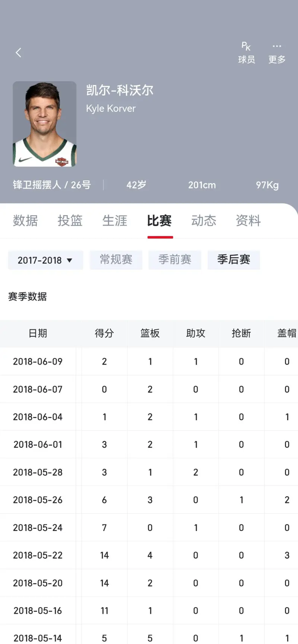Tap the 助攻 column header
Screen dimensions: 298x644
point(196,333)
